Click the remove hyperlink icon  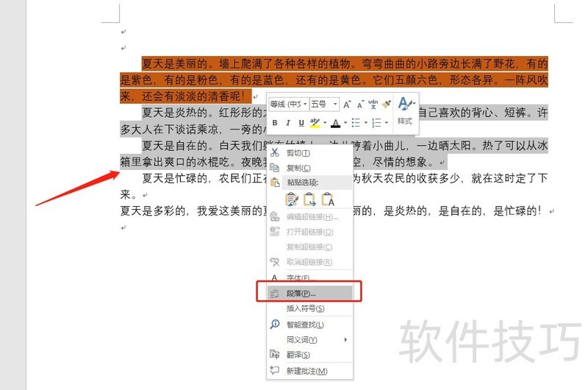coord(275,262)
